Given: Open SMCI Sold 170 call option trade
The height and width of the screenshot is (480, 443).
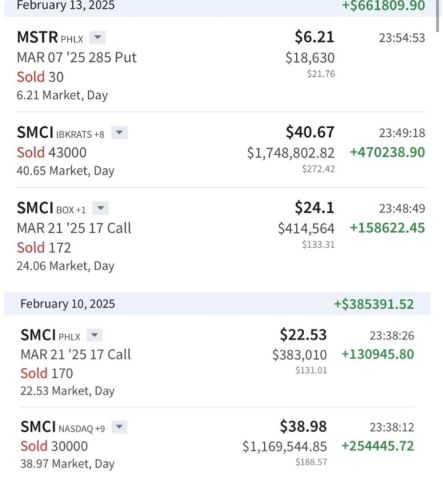Looking at the screenshot, I should click(217, 362).
